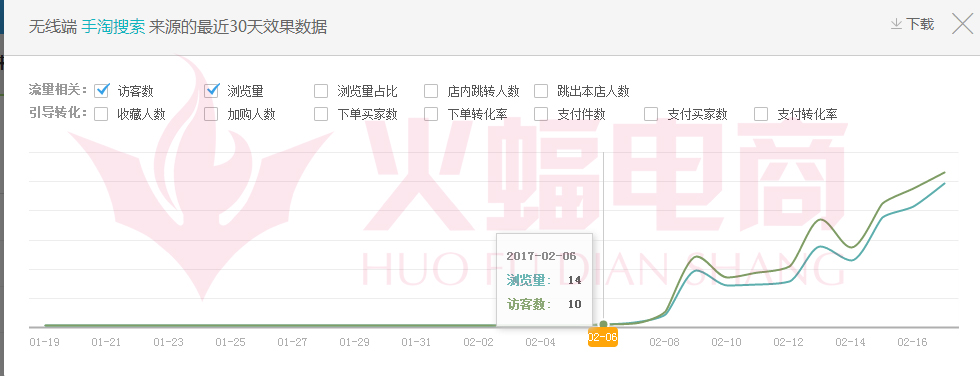This screenshot has height=376, width=980.
Task: Click the 02-10 date axis label
Action: click(726, 342)
